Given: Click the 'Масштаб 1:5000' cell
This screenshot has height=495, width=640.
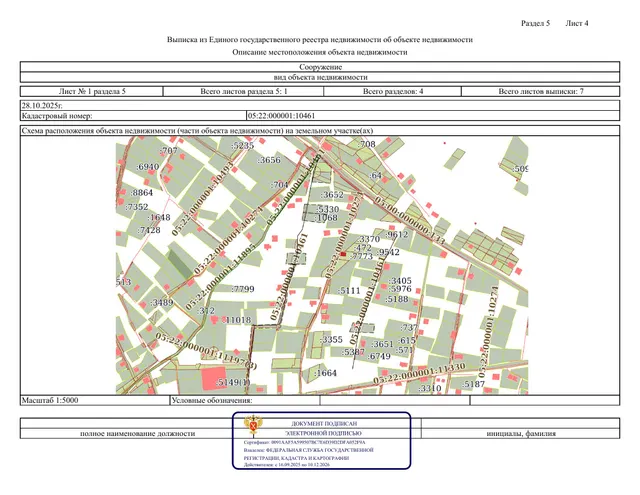Looking at the screenshot, I should coord(95,400).
